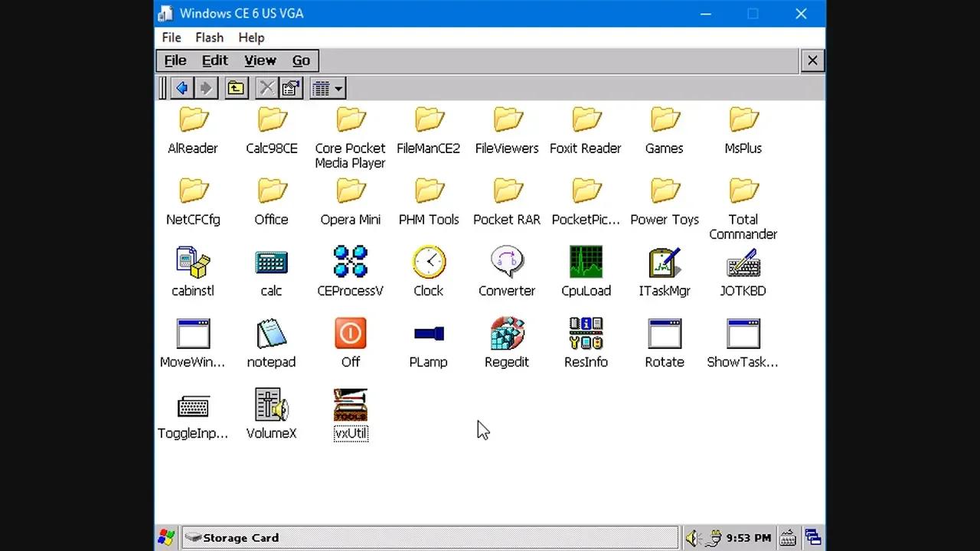Image resolution: width=980 pixels, height=551 pixels.
Task: Expand the views dropdown arrow on the toolbar
Action: click(x=338, y=87)
